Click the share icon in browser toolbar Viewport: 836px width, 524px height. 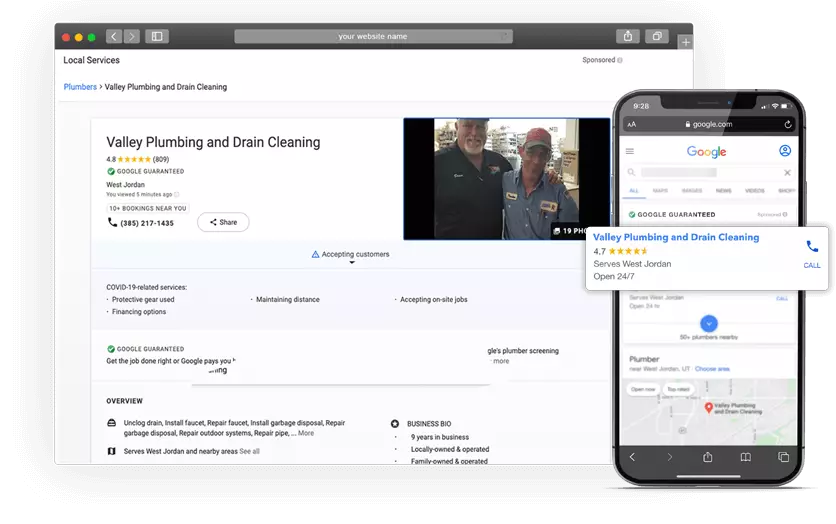[627, 36]
